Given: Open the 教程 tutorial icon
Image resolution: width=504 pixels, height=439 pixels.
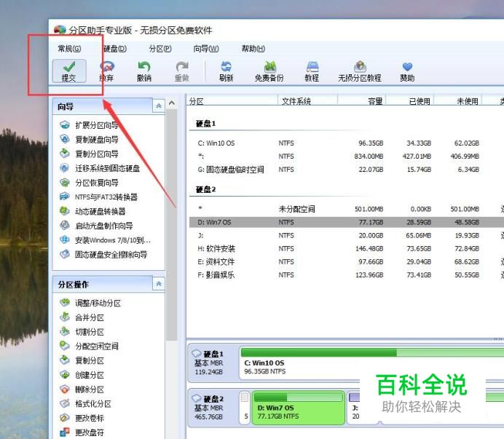Looking at the screenshot, I should (x=312, y=66).
